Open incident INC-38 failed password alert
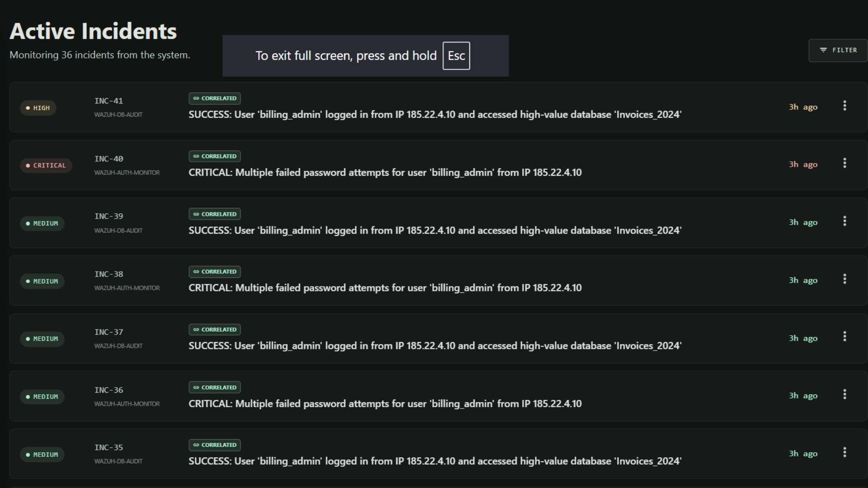Viewport: 868px width, 488px height. [x=385, y=288]
